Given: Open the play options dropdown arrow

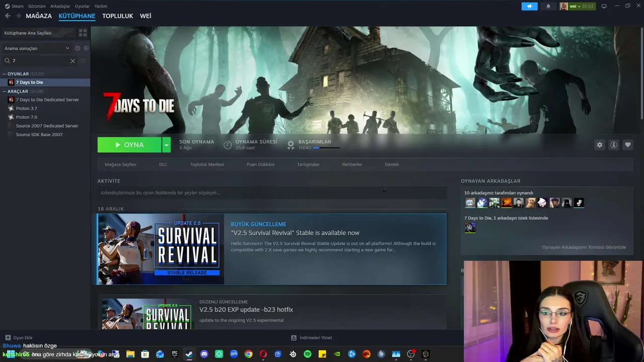Looking at the screenshot, I should [x=167, y=145].
